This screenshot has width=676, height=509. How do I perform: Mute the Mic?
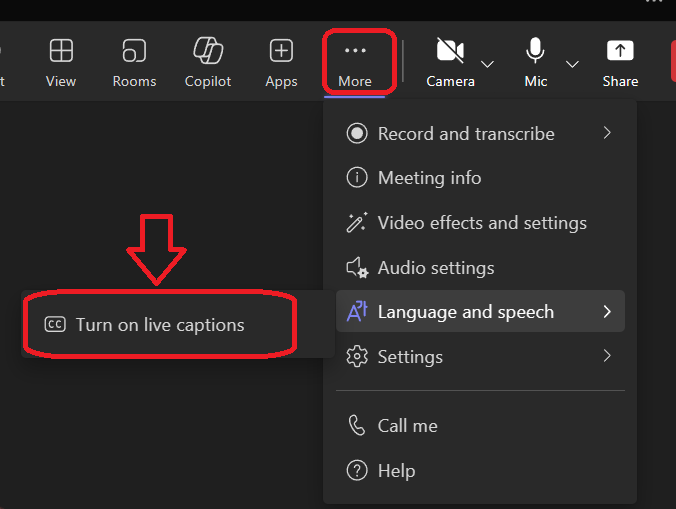(x=535, y=62)
